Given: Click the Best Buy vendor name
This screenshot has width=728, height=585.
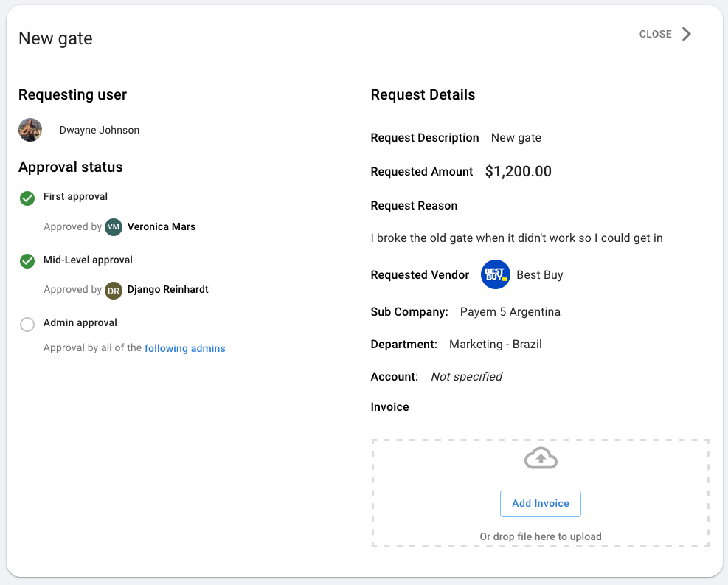Looking at the screenshot, I should 539,275.
